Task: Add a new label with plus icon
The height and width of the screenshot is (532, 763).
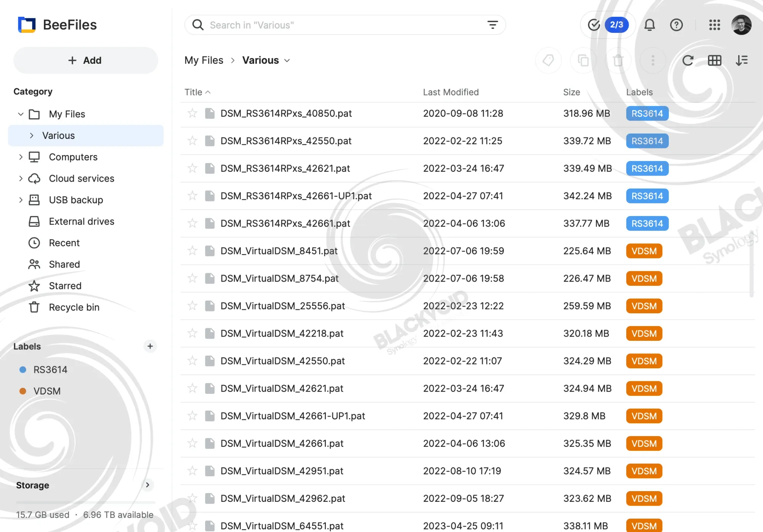Action: coord(150,346)
